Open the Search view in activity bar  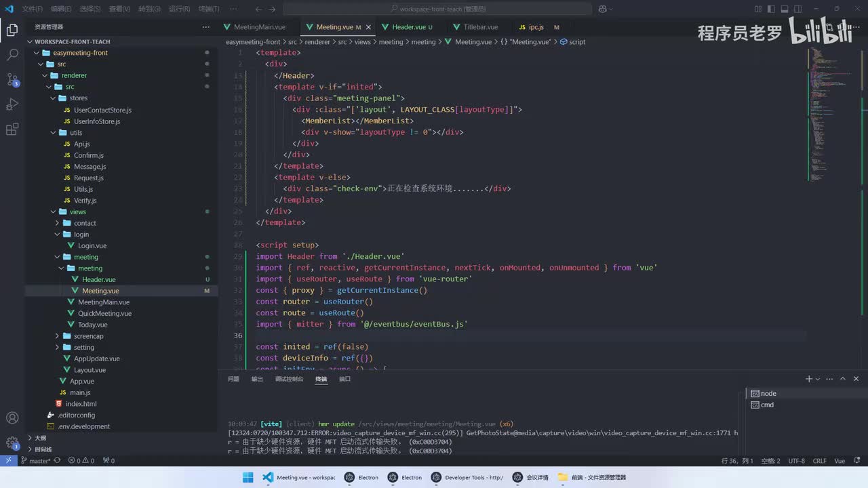point(12,55)
